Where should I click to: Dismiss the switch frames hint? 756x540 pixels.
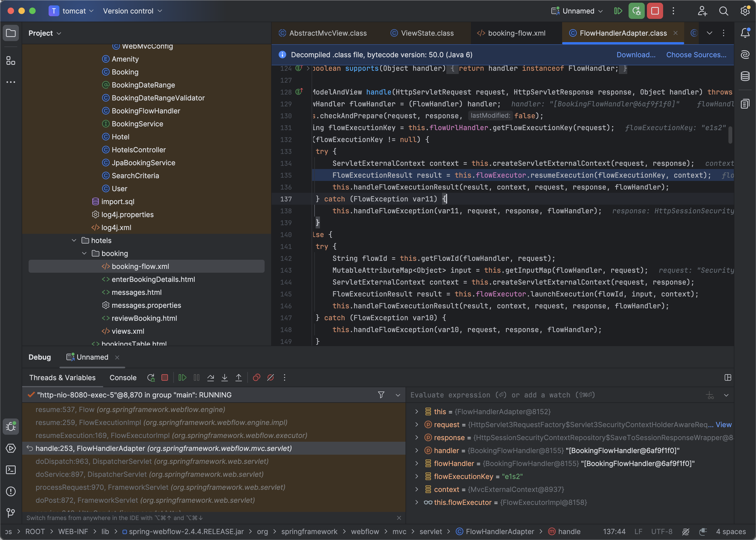[x=399, y=518]
